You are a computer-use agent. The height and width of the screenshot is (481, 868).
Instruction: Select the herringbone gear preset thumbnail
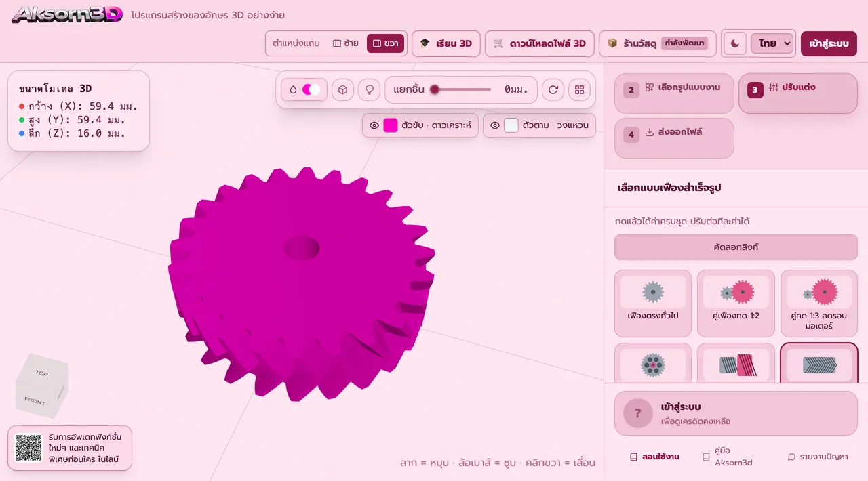point(819,364)
